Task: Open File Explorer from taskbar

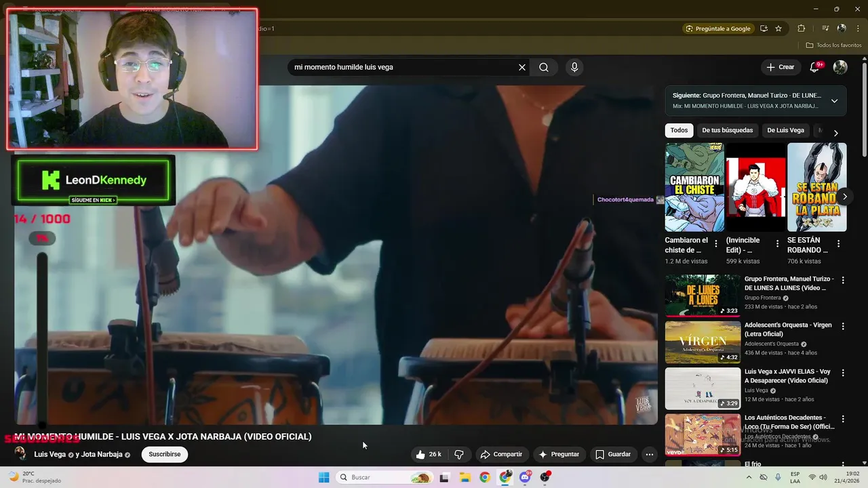Action: (x=465, y=477)
